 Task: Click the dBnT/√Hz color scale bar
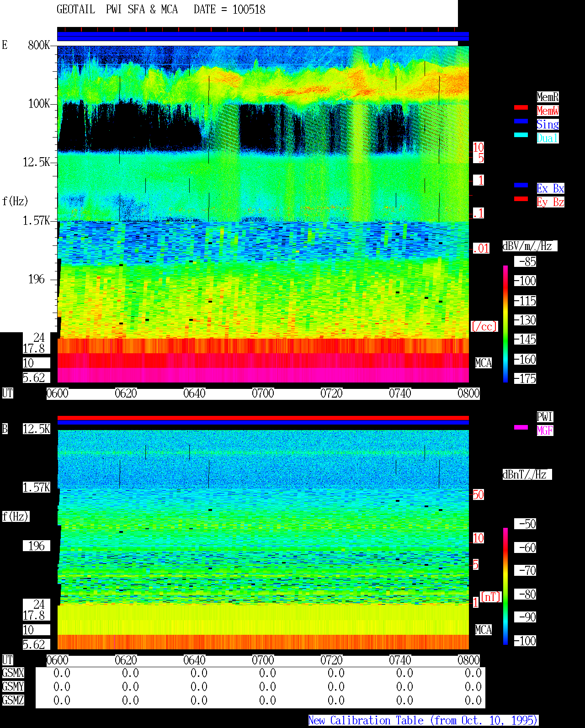coord(505,586)
